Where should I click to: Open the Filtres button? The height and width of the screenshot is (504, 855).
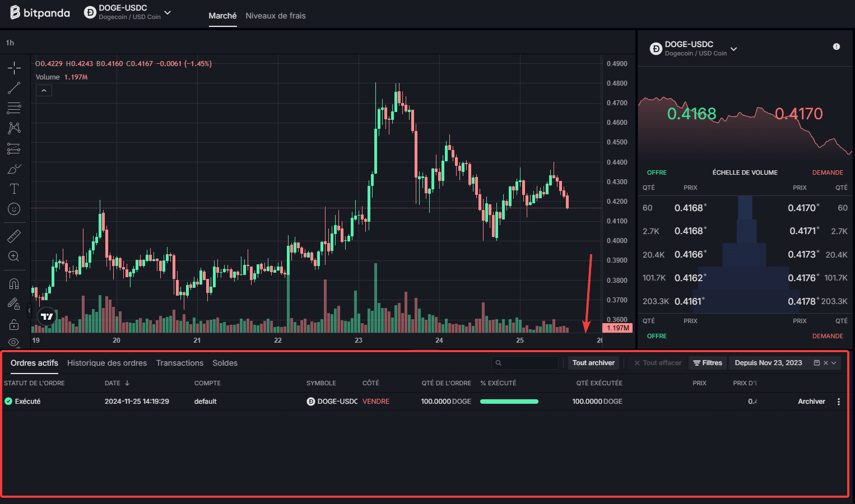click(x=708, y=363)
